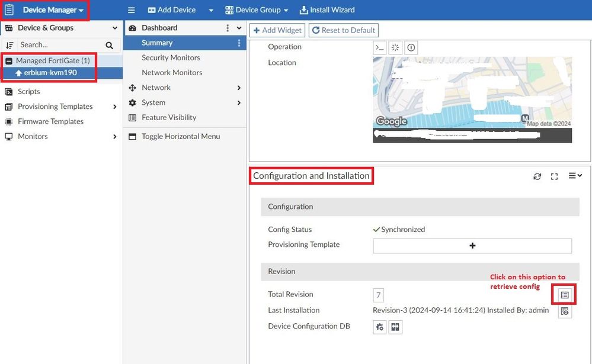Image resolution: width=592 pixels, height=364 pixels.
Task: Collapse the Managed FortiGate group
Action: click(x=9, y=61)
